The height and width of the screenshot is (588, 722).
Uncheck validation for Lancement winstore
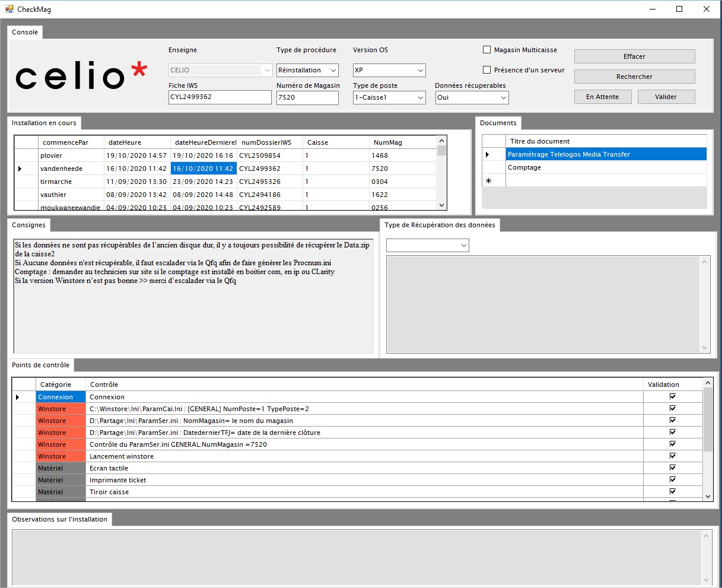pos(672,456)
